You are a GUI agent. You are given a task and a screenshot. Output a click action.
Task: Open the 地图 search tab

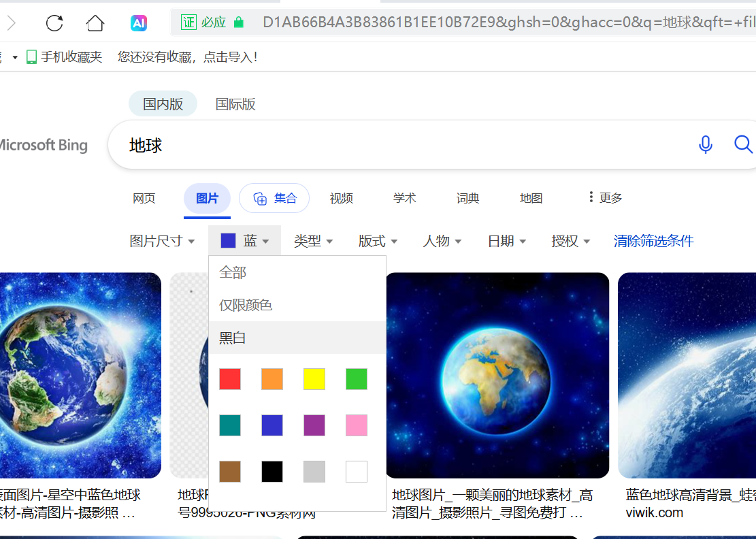pyautogui.click(x=531, y=198)
